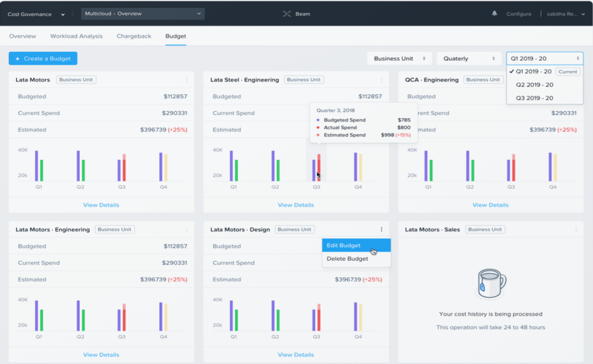Expand the Quarterly dropdown
593x364 pixels.
(x=469, y=58)
